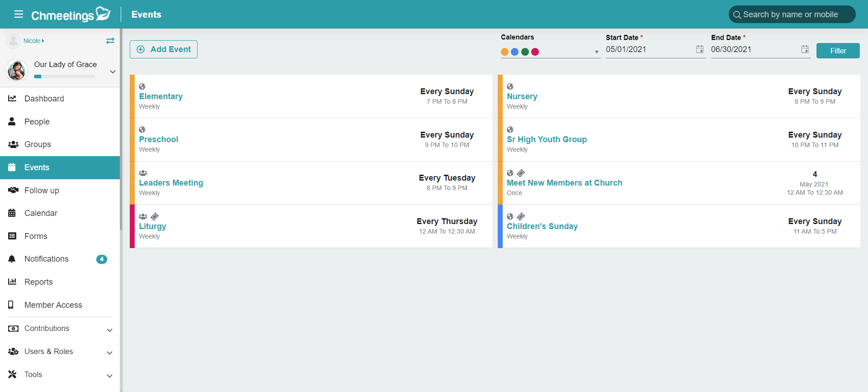The width and height of the screenshot is (868, 392).
Task: Open the Nicole user dropdown
Action: pos(34,41)
